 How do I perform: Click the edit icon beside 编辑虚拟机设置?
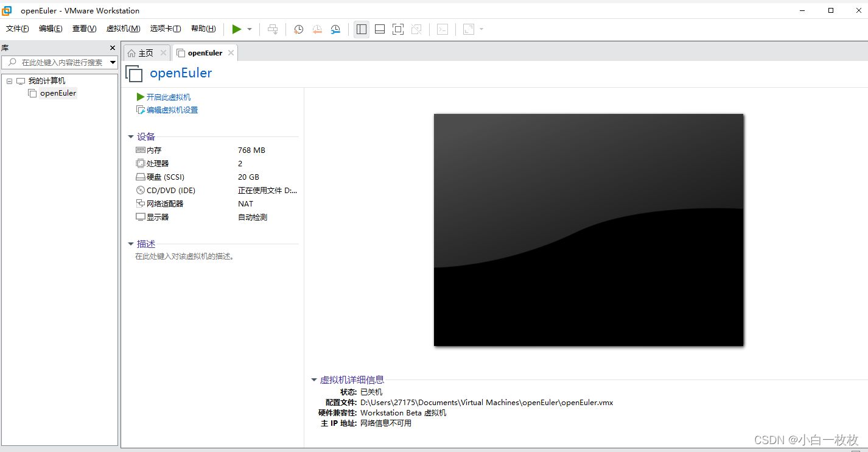click(141, 110)
